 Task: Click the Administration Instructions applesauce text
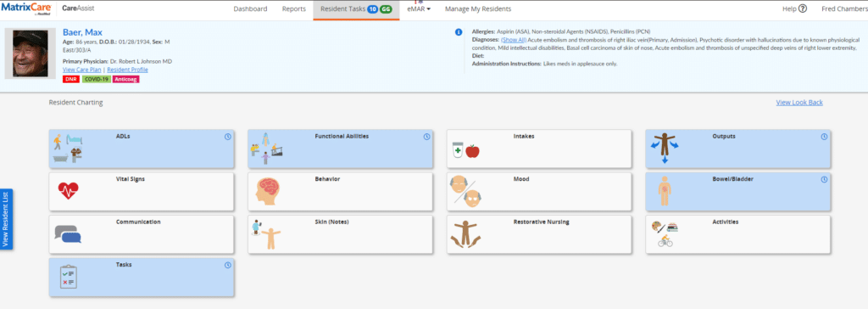[545, 64]
